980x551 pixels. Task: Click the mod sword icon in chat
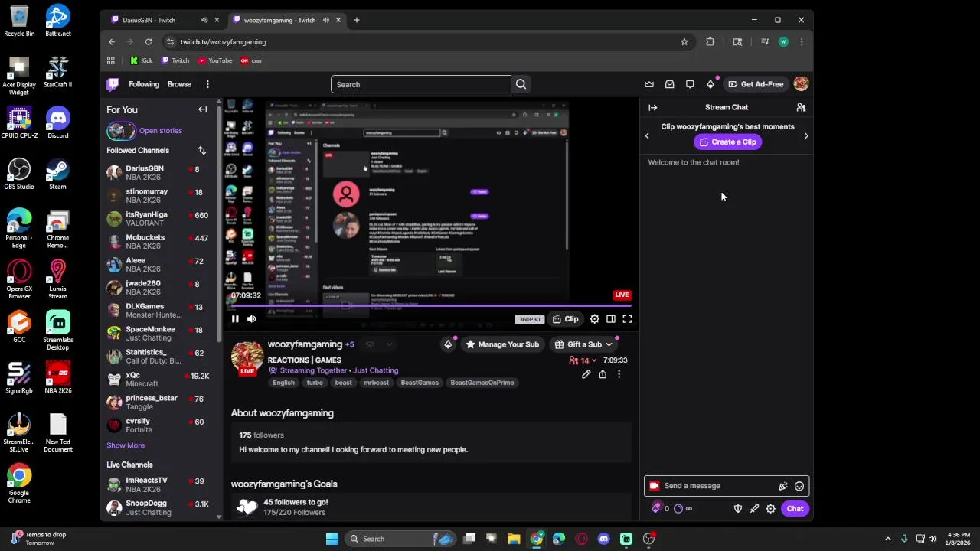point(754,509)
